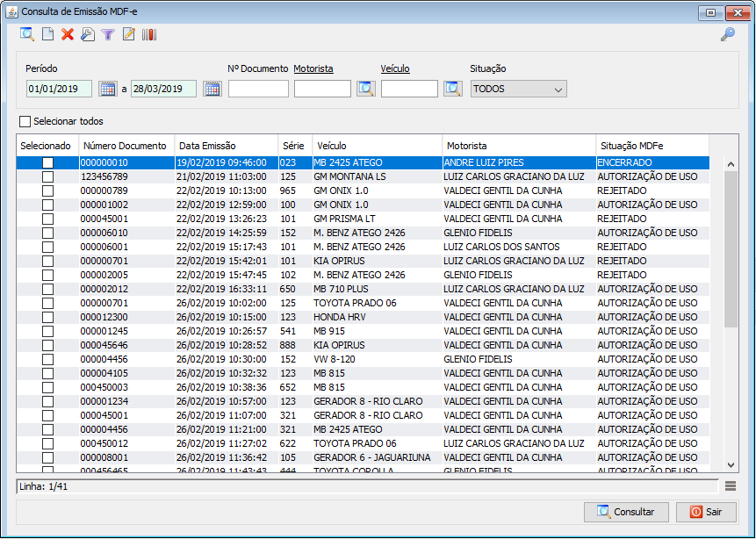Click the purple funnel filter icon

coord(108,35)
